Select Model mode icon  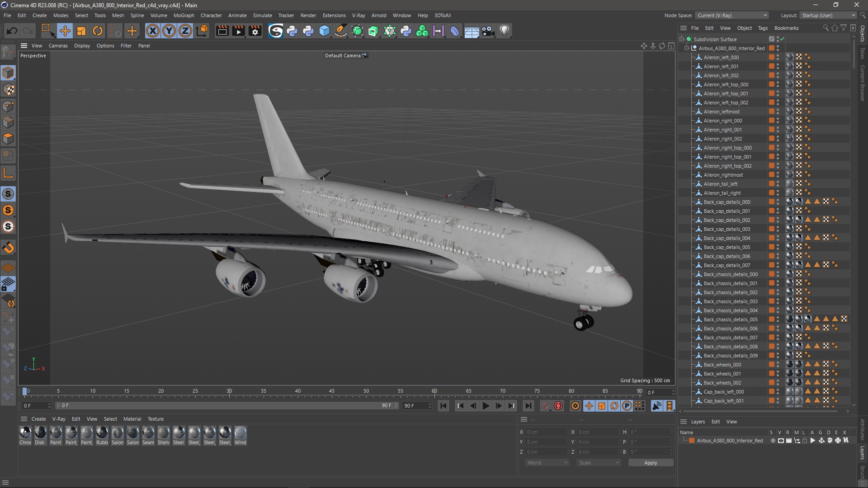pyautogui.click(x=8, y=73)
